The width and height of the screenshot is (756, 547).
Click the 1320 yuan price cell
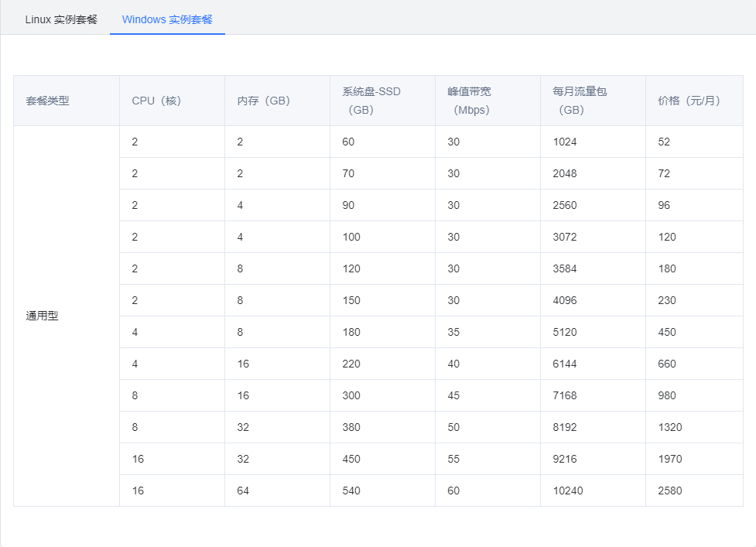pyautogui.click(x=670, y=427)
